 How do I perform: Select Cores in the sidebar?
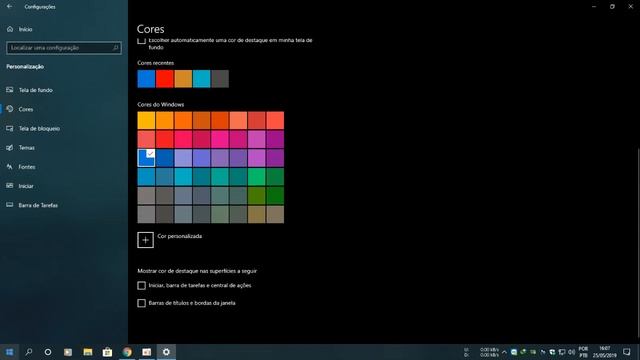[x=20, y=109]
